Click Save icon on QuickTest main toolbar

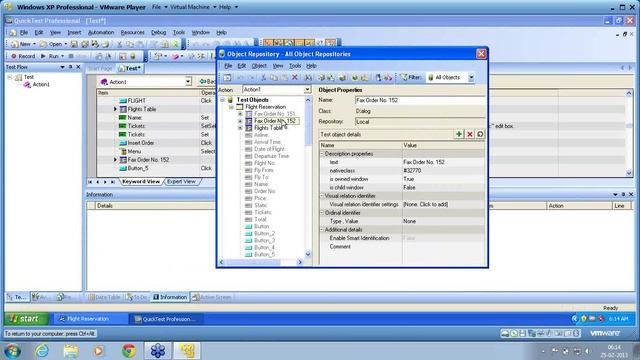click(x=74, y=44)
